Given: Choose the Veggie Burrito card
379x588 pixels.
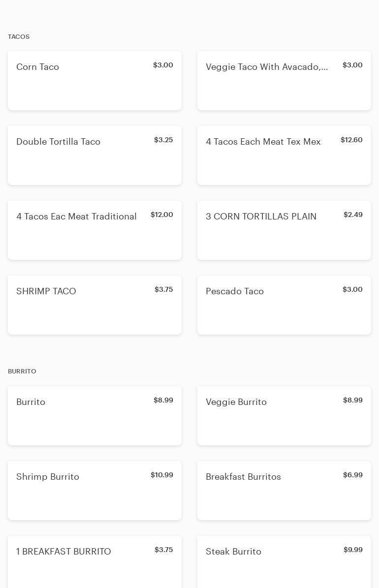Looking at the screenshot, I should pos(284,416).
